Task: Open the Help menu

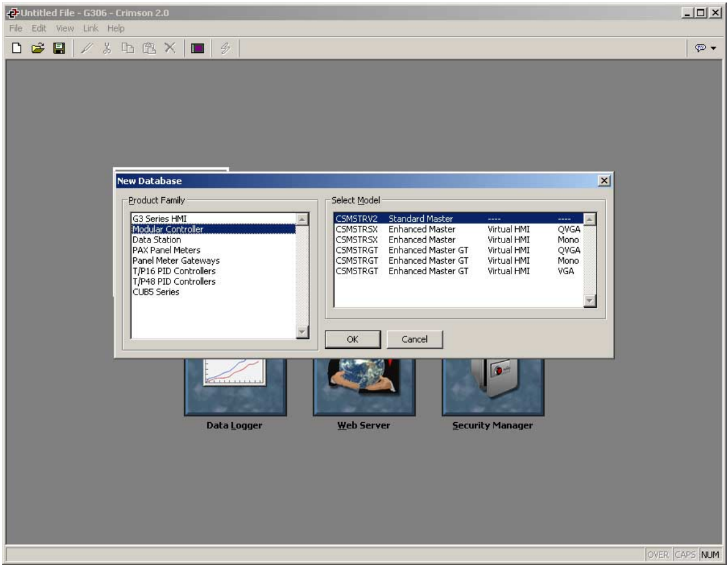Action: coord(116,29)
